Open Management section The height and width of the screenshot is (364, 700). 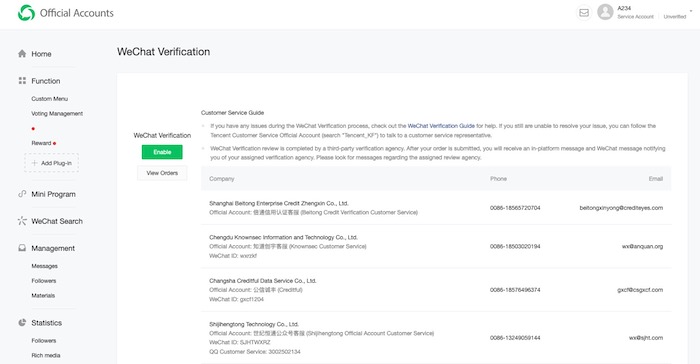(53, 248)
